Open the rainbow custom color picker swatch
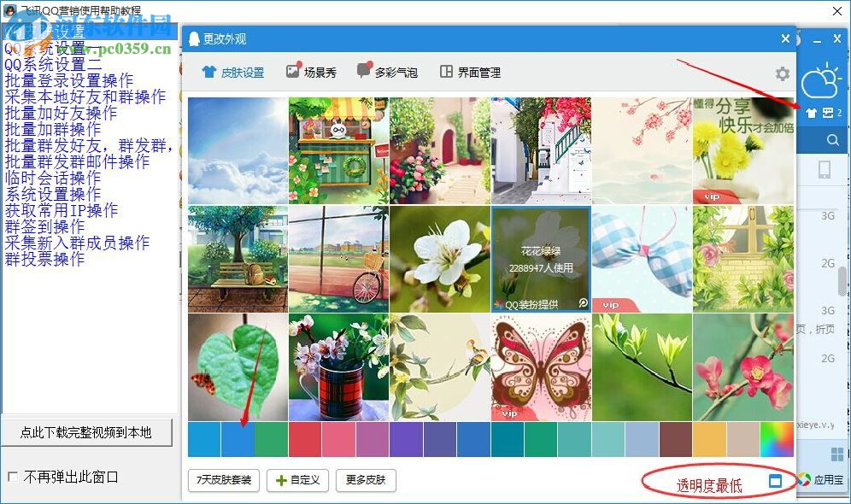The height and width of the screenshot is (504, 851). 777,439
